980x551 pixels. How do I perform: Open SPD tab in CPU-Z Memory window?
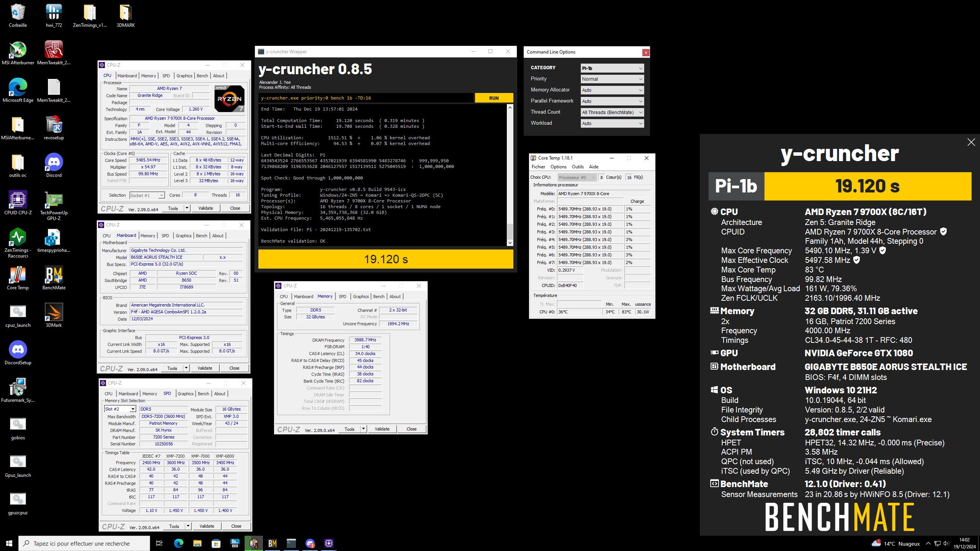pyautogui.click(x=342, y=297)
